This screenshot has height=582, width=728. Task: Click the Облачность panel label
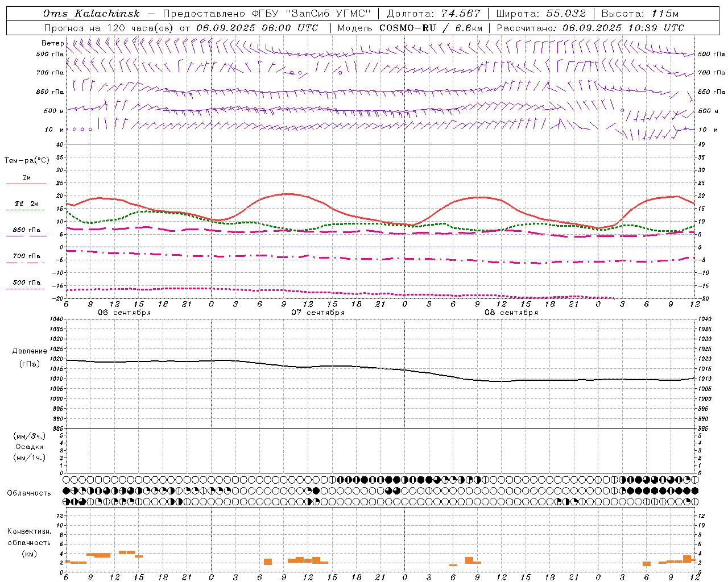29,493
